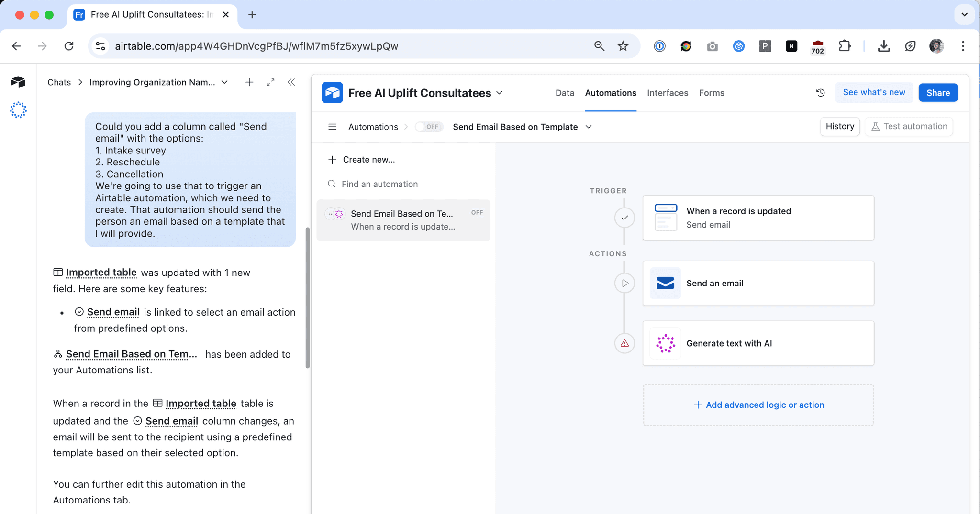Select the Automations tab
The image size is (980, 514).
click(611, 93)
